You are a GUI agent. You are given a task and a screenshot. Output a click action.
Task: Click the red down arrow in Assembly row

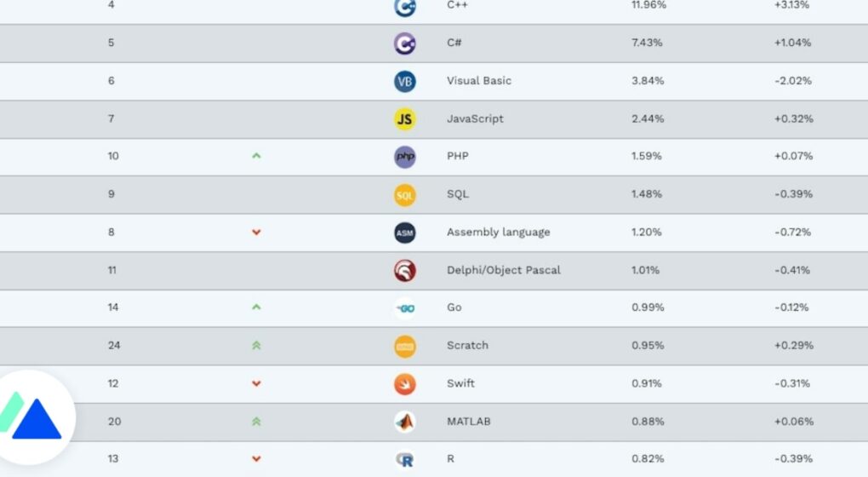(x=256, y=233)
